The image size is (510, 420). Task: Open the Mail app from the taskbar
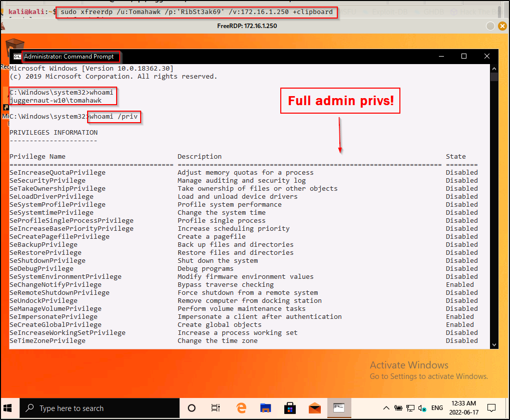click(314, 408)
